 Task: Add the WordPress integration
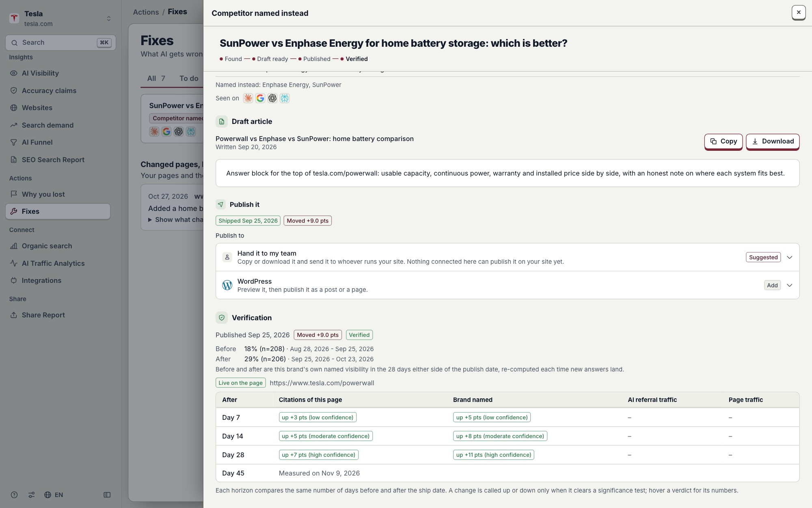772,285
